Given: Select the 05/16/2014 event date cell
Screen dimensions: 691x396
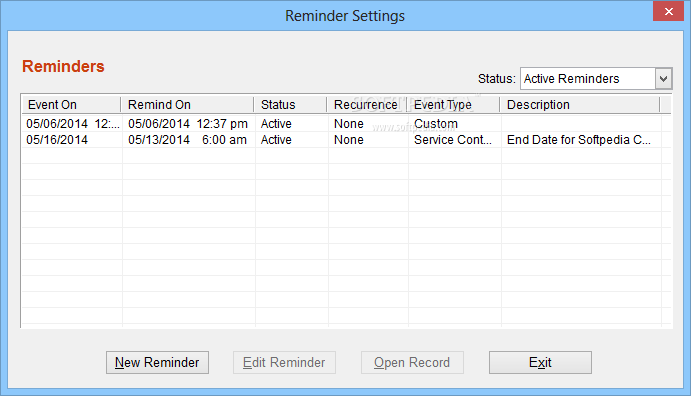Looking at the screenshot, I should pyautogui.click(x=57, y=140).
